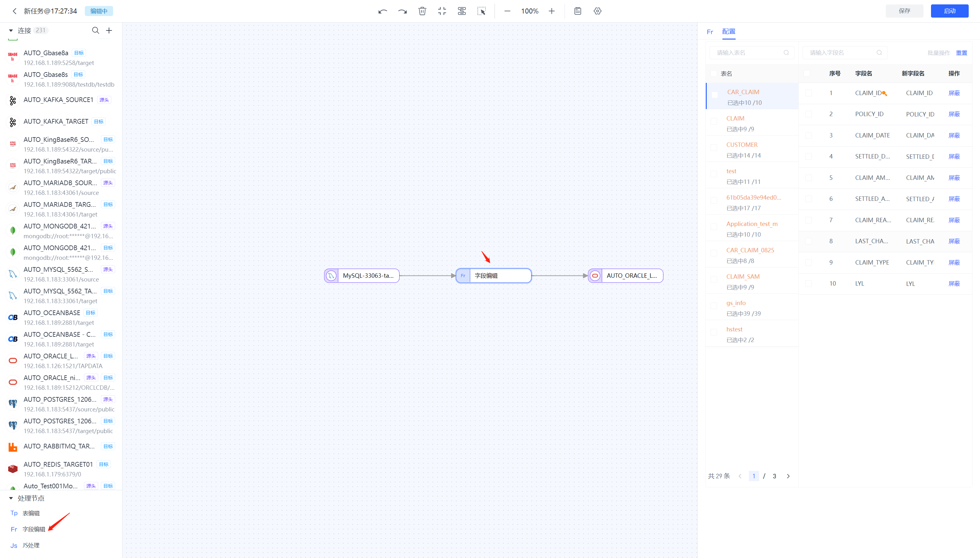This screenshot has height=558, width=980.
Task: Click the fit-to-screen center icon
Action: [442, 11]
